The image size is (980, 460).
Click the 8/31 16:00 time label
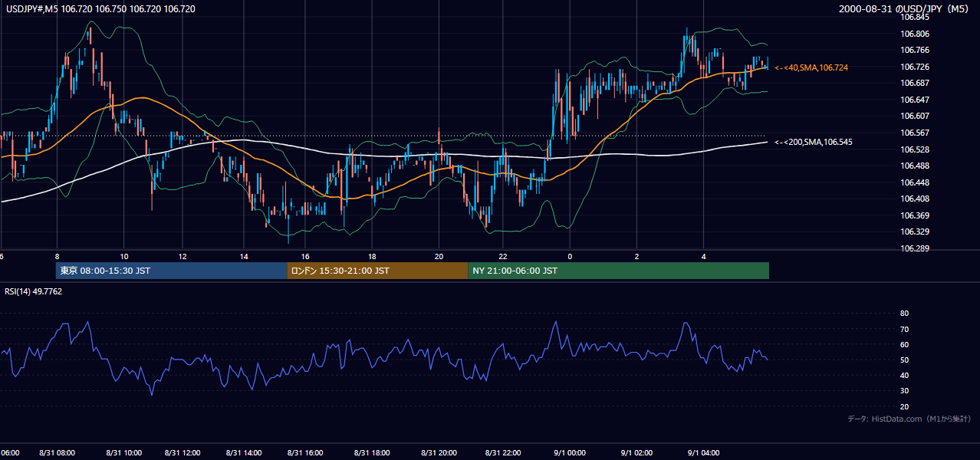tap(305, 453)
